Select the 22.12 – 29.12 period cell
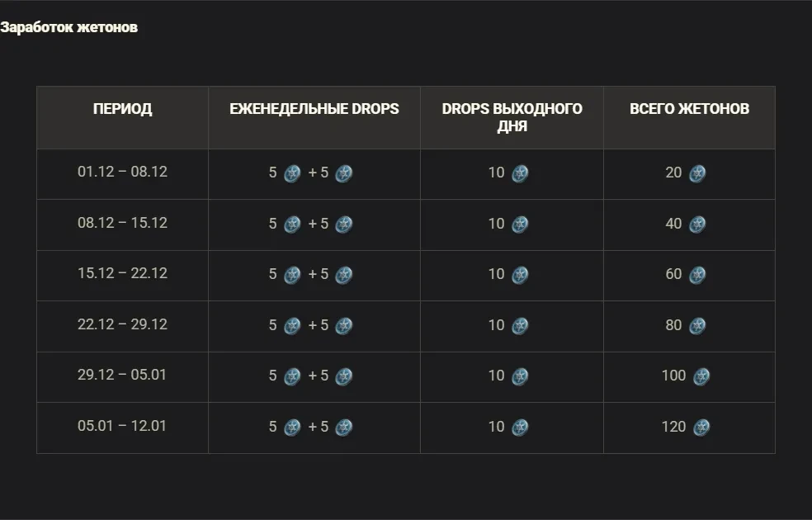Image resolution: width=812 pixels, height=520 pixels. pyautogui.click(x=122, y=324)
